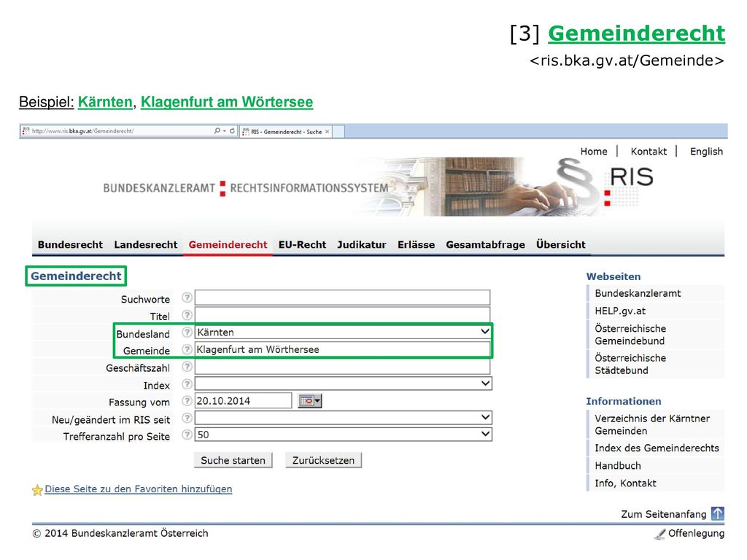This screenshot has height=560, width=747.
Task: Open the Neu/geändert im RIS seit dropdown
Action: [343, 418]
